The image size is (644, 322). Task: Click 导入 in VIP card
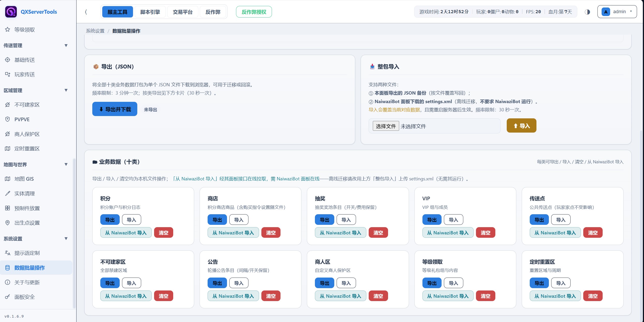453,220
